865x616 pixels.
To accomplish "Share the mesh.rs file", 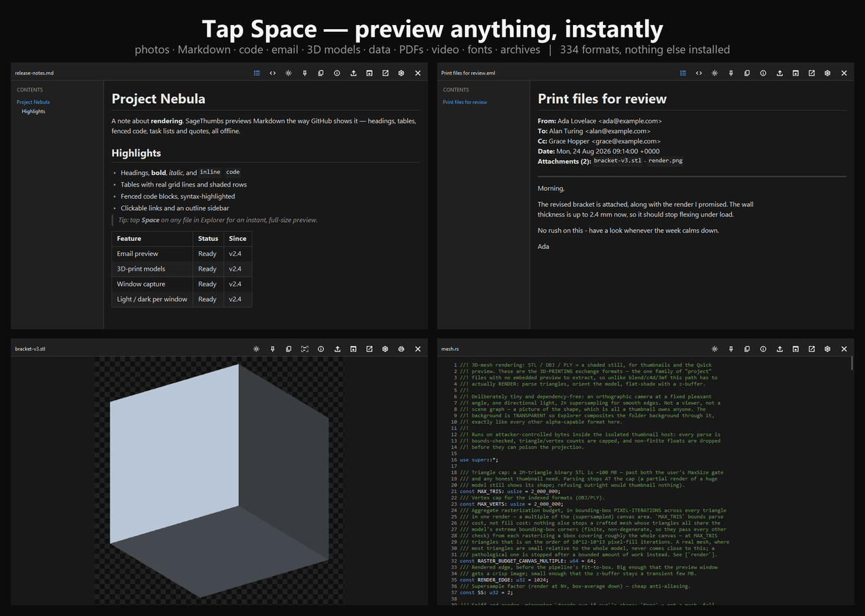I will (779, 349).
